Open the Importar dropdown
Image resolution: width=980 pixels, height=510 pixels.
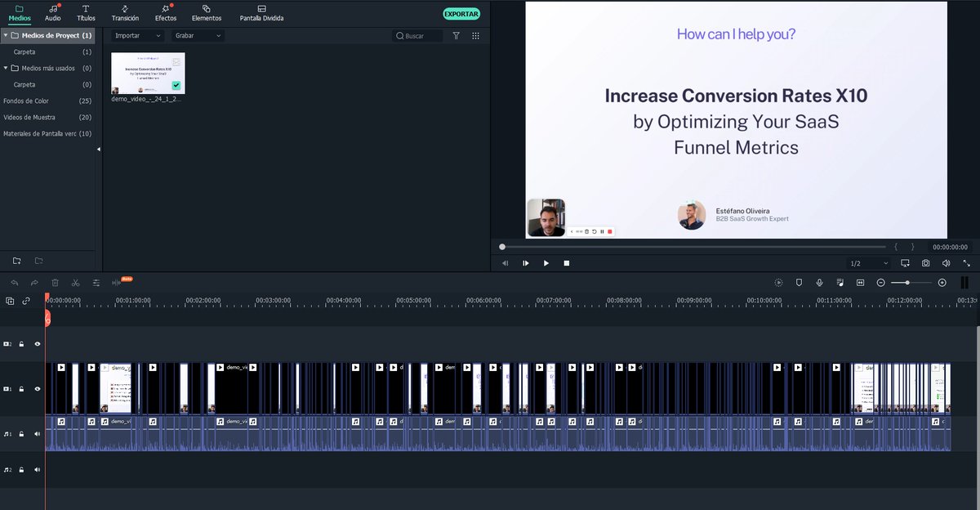pyautogui.click(x=137, y=36)
